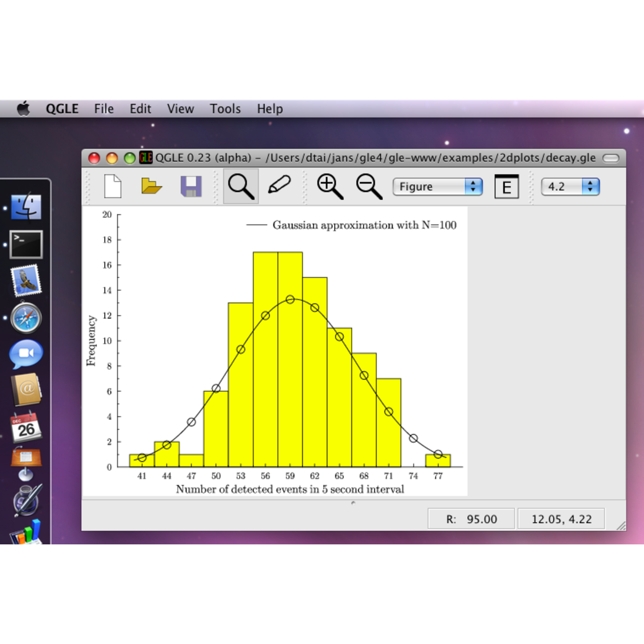Select the magnifier preview mode tool
This screenshot has height=644, width=644.
point(240,186)
